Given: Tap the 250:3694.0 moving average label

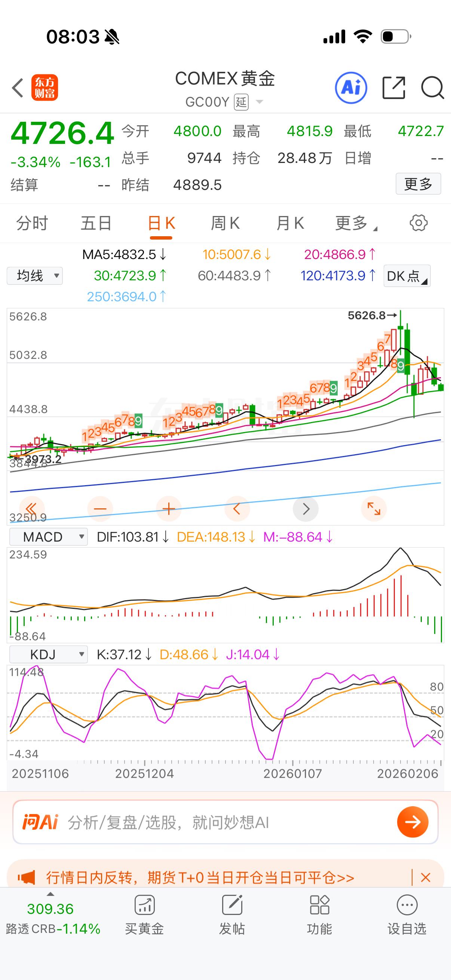Looking at the screenshot, I should coord(126,296).
